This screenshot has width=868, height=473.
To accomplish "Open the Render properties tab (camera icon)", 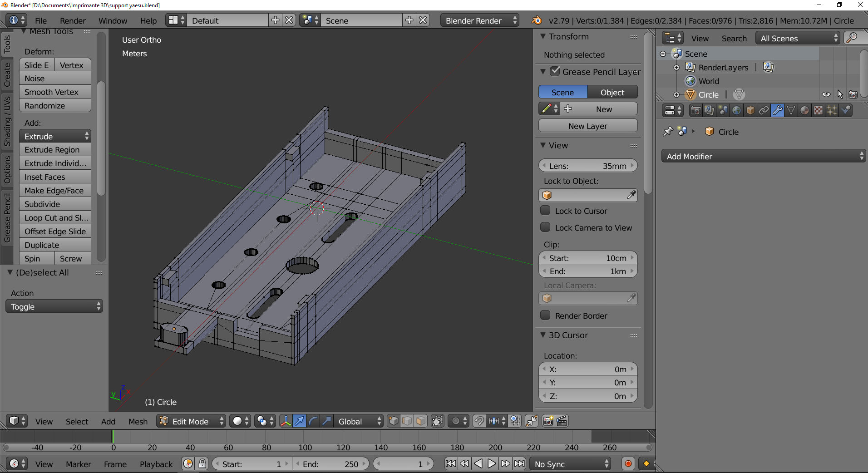I will pyautogui.click(x=695, y=110).
